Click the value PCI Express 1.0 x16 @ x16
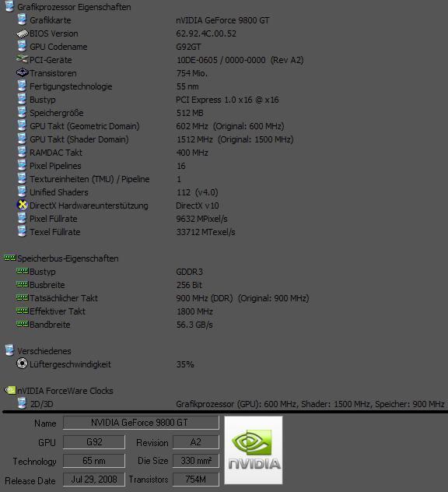The image size is (448, 492). [x=227, y=100]
